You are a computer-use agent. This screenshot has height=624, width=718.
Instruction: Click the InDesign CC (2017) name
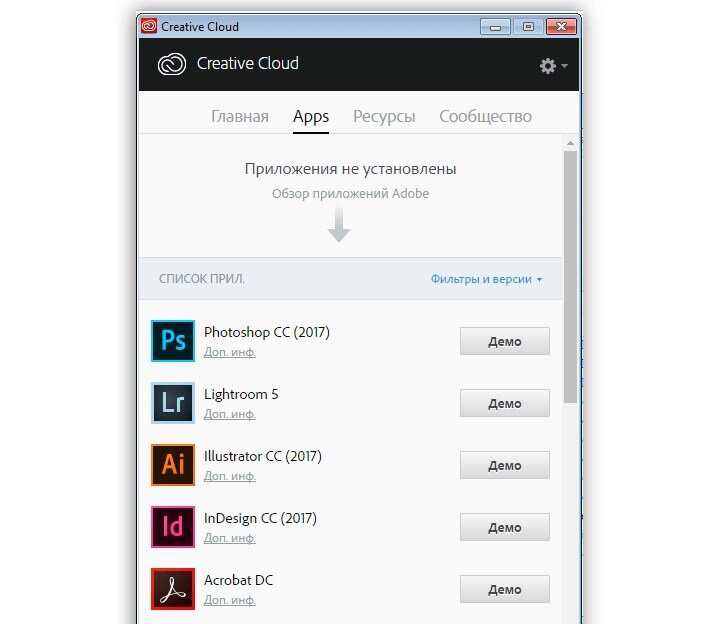pyautogui.click(x=260, y=518)
